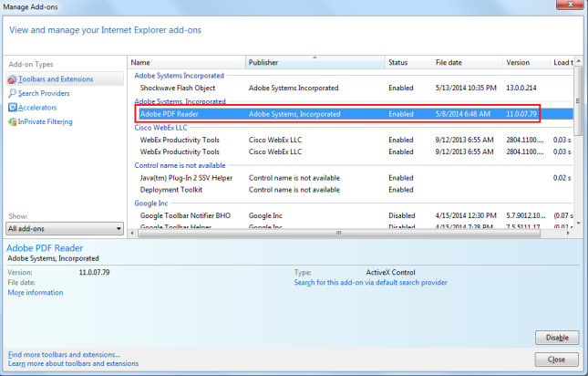Click the vertical scrollbar up arrow
This screenshot has height=376, width=588.
579,60
